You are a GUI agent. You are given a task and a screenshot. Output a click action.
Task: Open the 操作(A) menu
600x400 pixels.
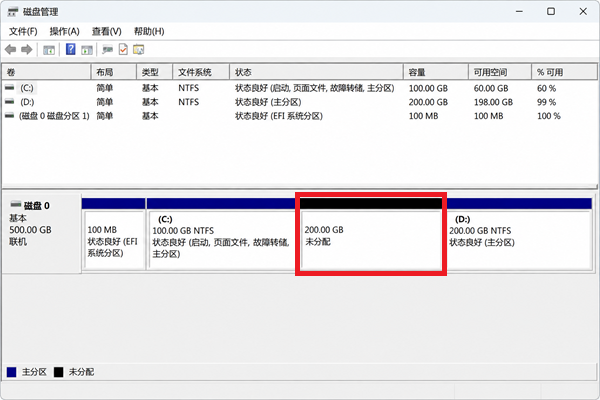65,31
